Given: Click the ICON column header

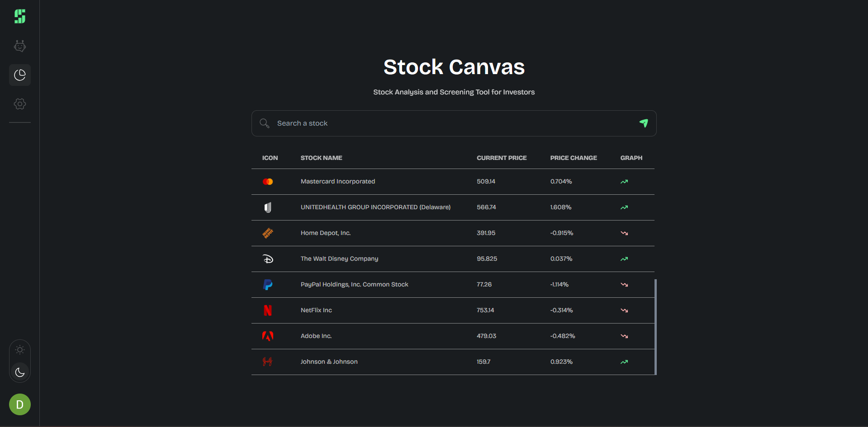Looking at the screenshot, I should point(270,158).
